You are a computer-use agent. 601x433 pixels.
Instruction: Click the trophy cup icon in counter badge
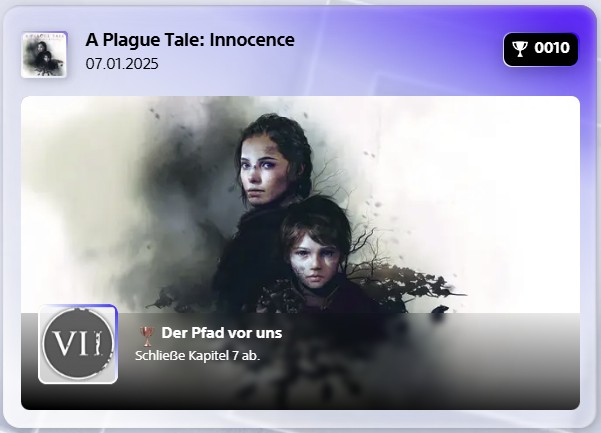pos(520,49)
